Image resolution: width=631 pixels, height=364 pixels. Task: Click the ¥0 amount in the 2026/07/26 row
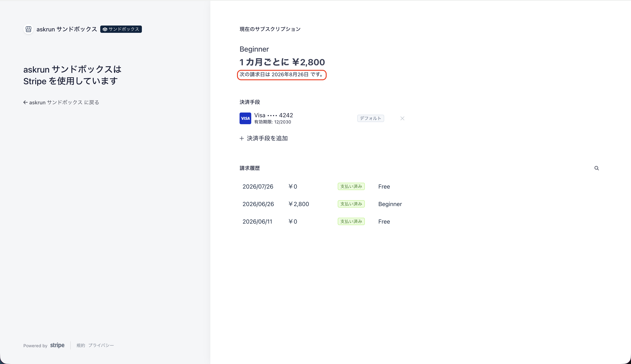pos(293,187)
